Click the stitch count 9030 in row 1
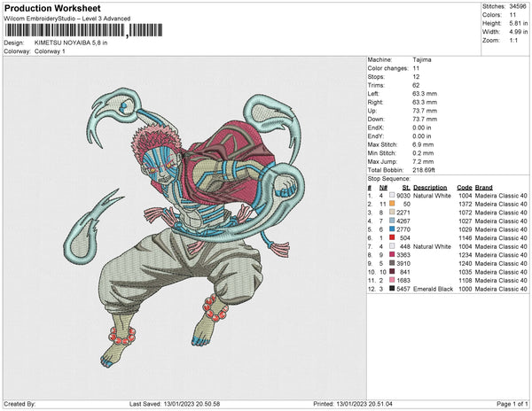Screen dimensions: 532x411 coord(403,196)
